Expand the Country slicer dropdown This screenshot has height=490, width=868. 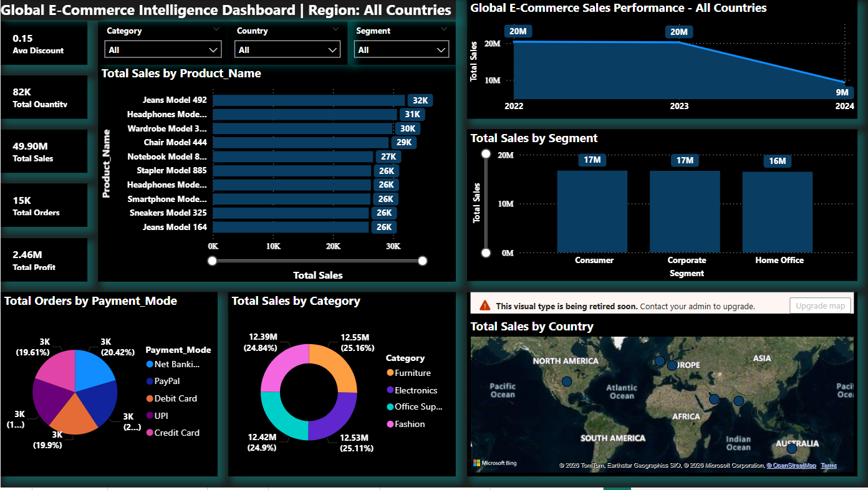tap(287, 50)
